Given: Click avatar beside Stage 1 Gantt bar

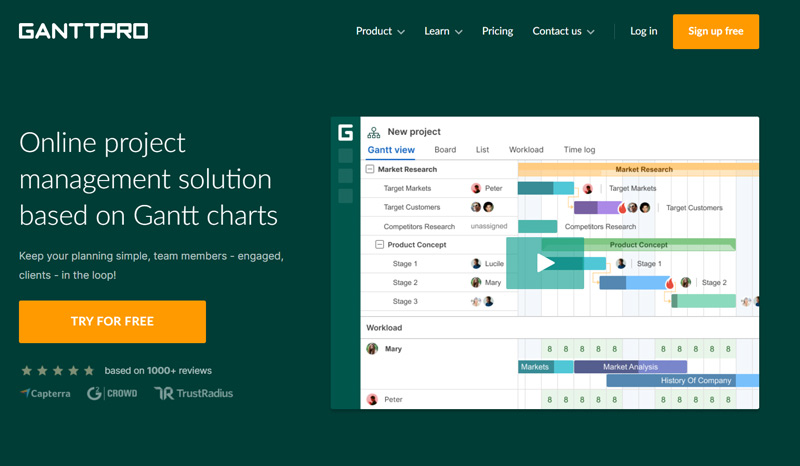Looking at the screenshot, I should pyautogui.click(x=621, y=263).
